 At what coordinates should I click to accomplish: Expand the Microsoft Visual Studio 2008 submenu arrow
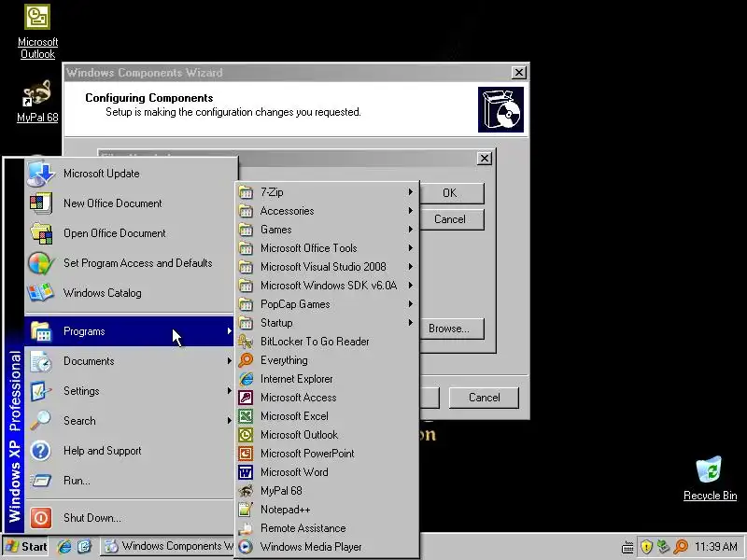coord(410,266)
